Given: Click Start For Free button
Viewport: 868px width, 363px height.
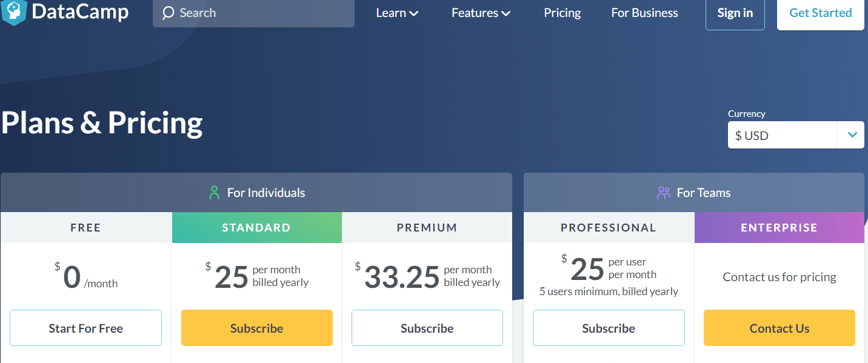Looking at the screenshot, I should click(85, 328).
